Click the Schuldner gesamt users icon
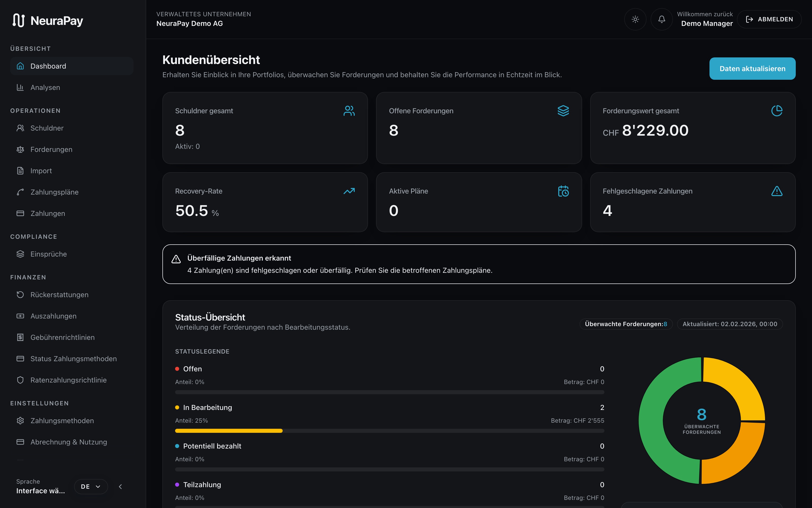The image size is (812, 508). (349, 111)
